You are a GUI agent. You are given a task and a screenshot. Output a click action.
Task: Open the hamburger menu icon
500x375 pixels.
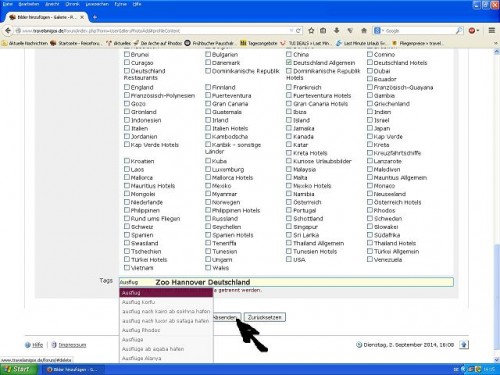pyautogui.click(x=492, y=30)
